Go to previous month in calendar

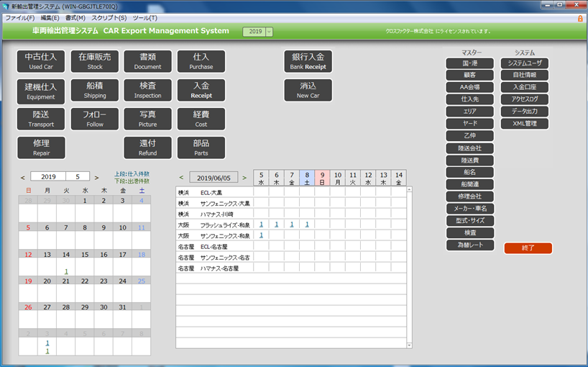[x=23, y=178]
